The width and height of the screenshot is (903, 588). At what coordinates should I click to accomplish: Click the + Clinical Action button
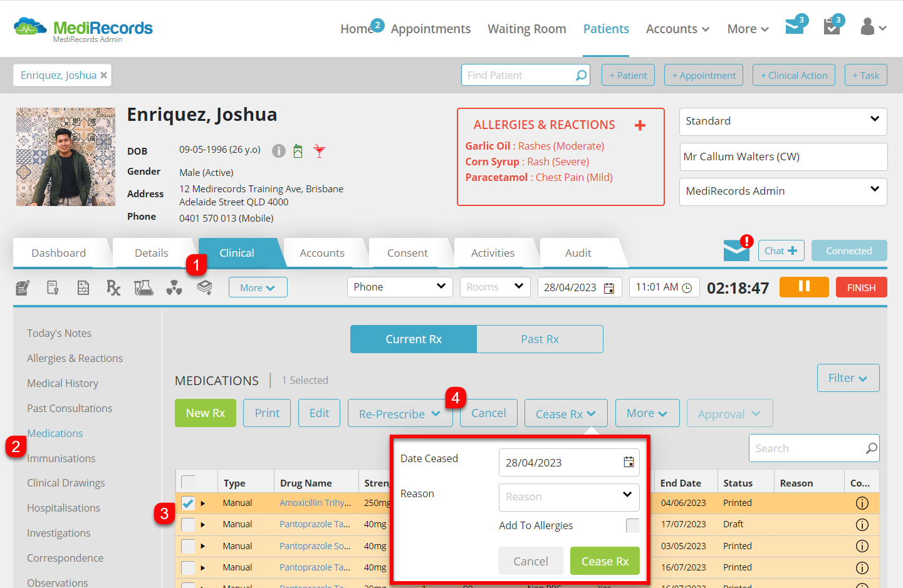click(x=794, y=75)
